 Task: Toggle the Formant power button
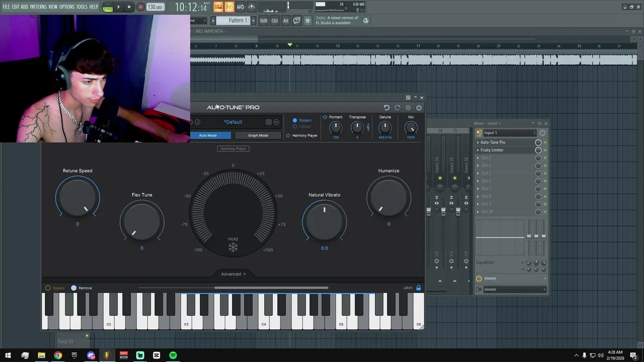coord(325,117)
